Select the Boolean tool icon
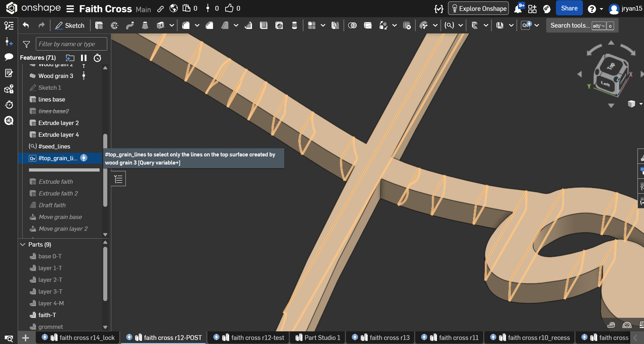The image size is (644, 344). pos(352,26)
